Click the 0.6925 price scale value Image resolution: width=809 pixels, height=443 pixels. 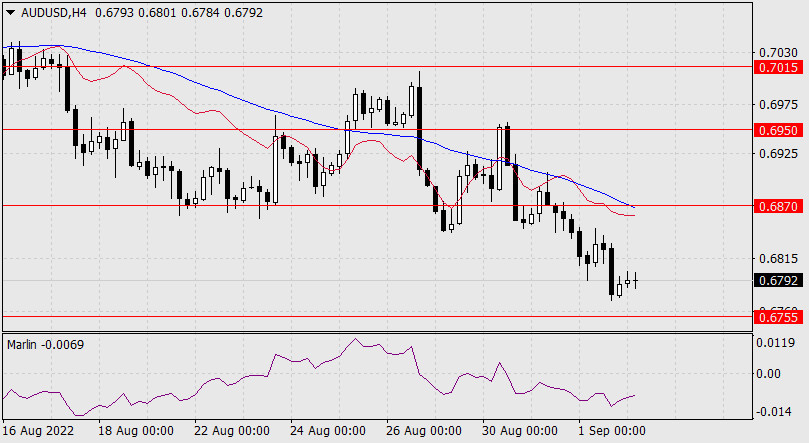pyautogui.click(x=778, y=154)
